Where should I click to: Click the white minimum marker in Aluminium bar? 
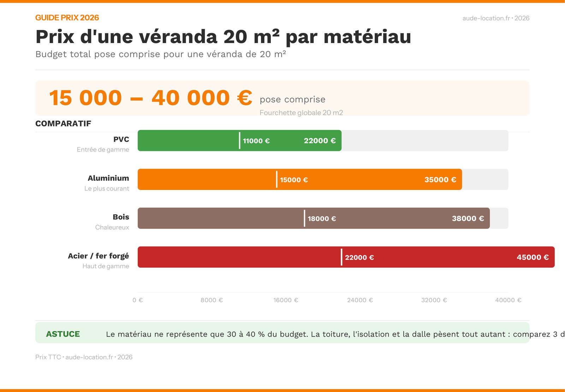point(277,179)
